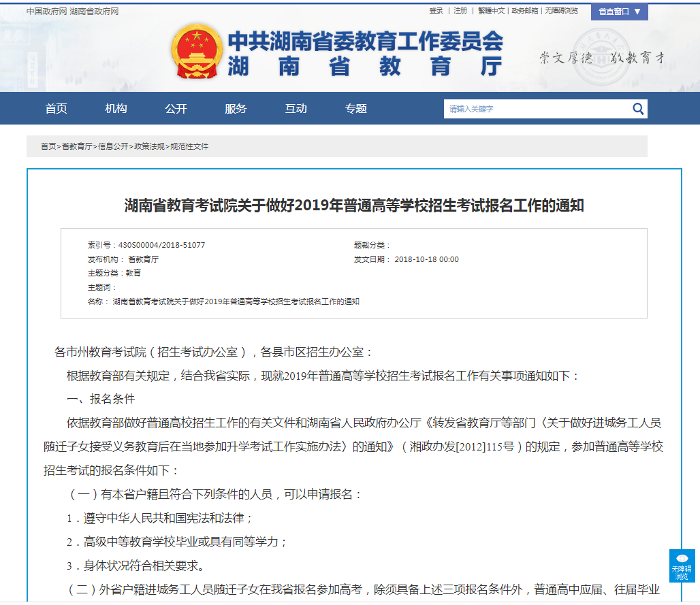Click the blue navigation bar background
Viewport: 700px width, 605px height.
coord(409,108)
